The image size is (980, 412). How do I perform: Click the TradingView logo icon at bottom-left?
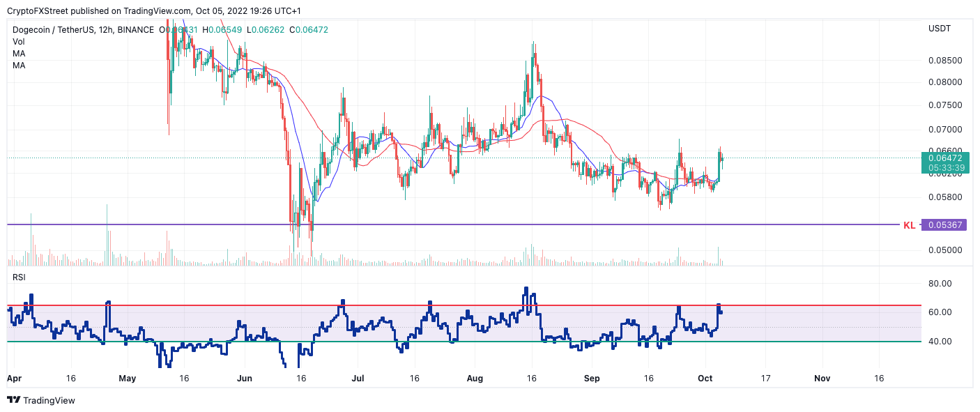[13, 400]
